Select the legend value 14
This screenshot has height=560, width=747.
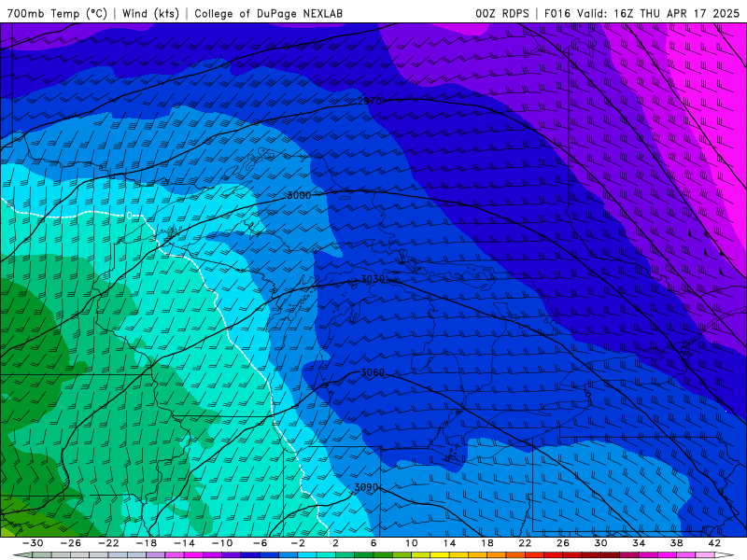tap(449, 543)
